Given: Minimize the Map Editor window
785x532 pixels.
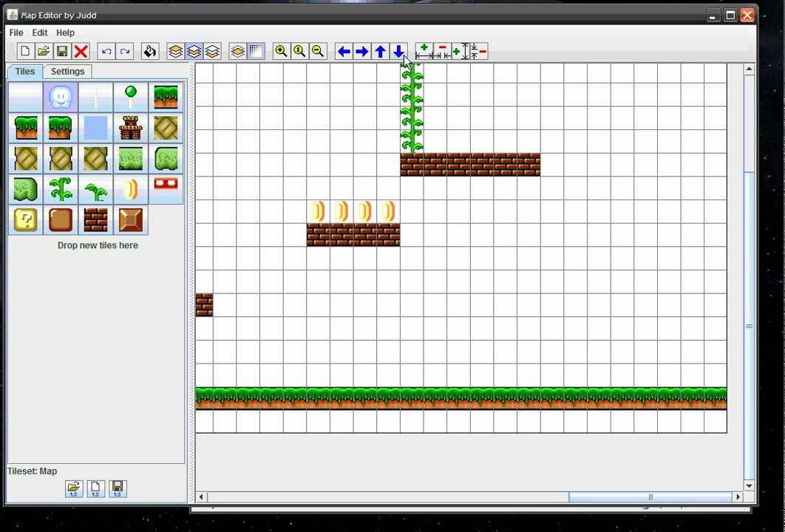Looking at the screenshot, I should coord(713,16).
